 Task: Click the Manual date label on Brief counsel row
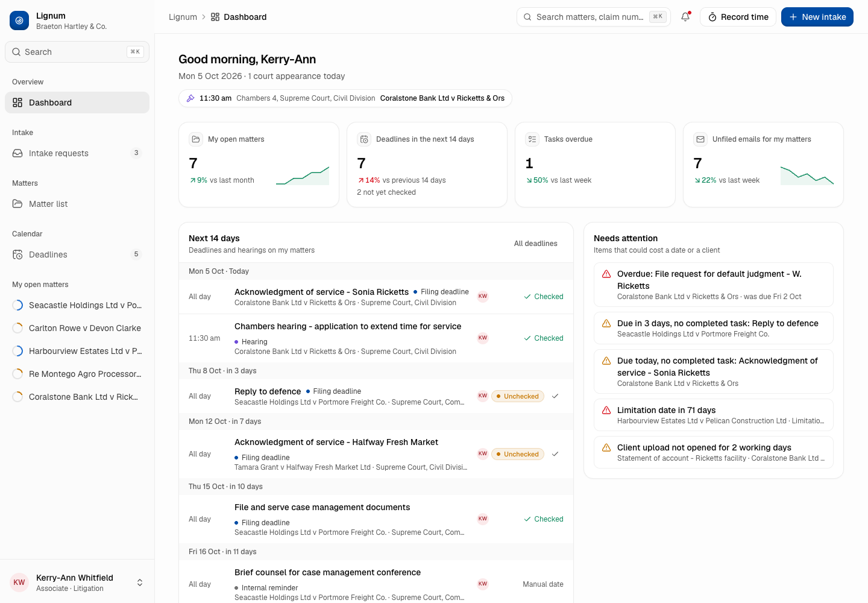tap(543, 584)
